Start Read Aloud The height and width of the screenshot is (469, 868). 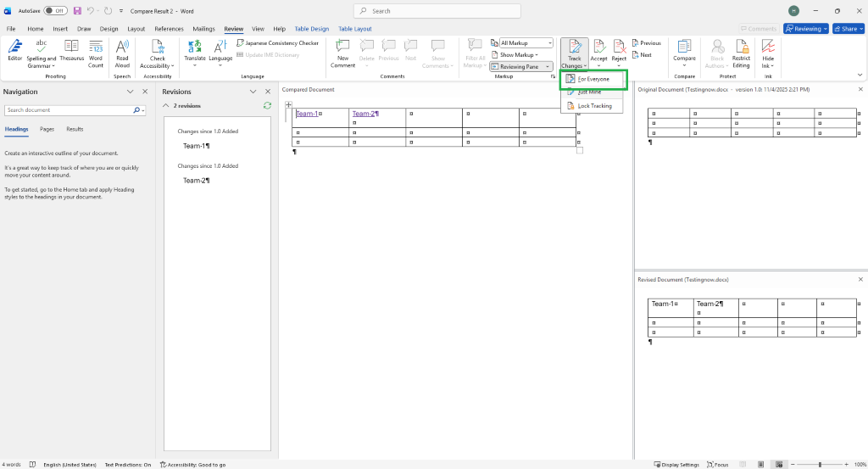(x=122, y=53)
